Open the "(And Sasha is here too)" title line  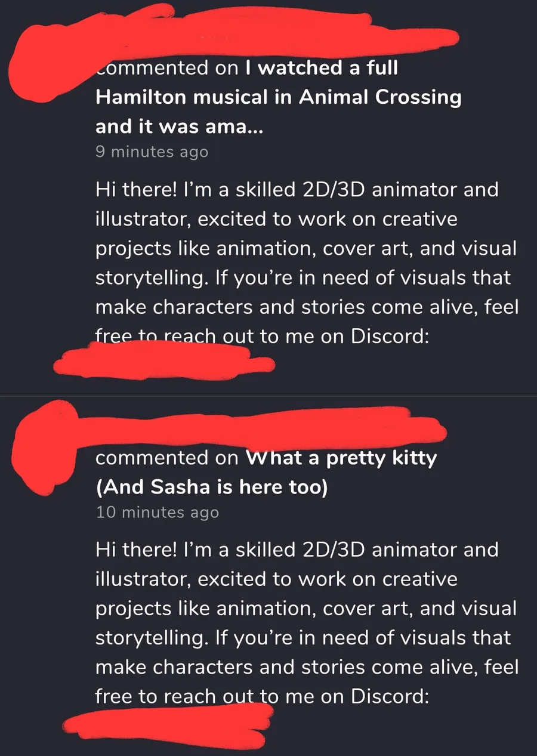pos(212,487)
